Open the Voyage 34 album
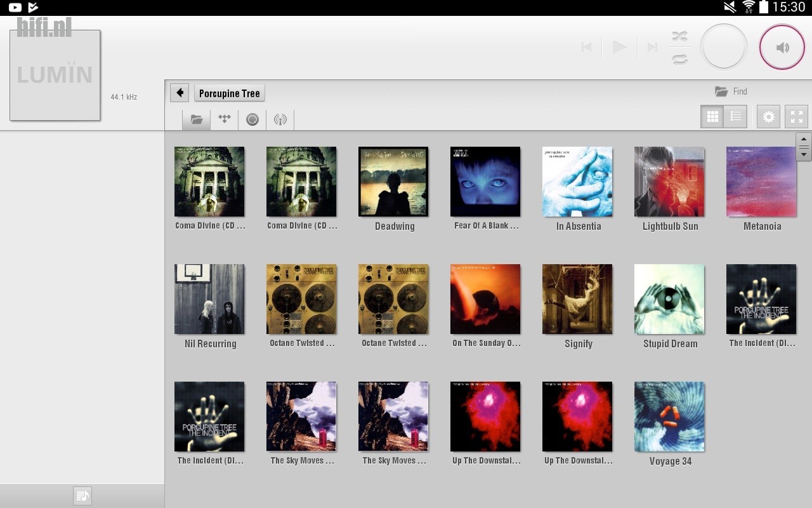812x508 pixels. pos(669,417)
